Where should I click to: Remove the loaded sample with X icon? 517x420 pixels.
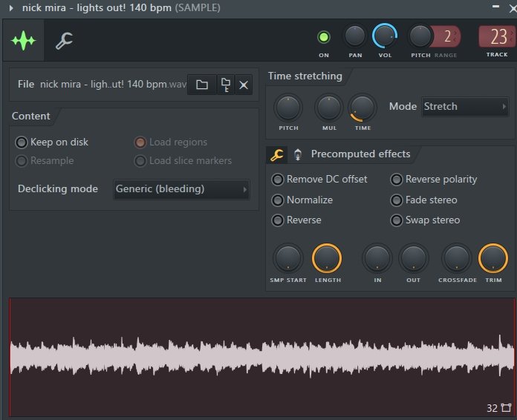pos(244,85)
